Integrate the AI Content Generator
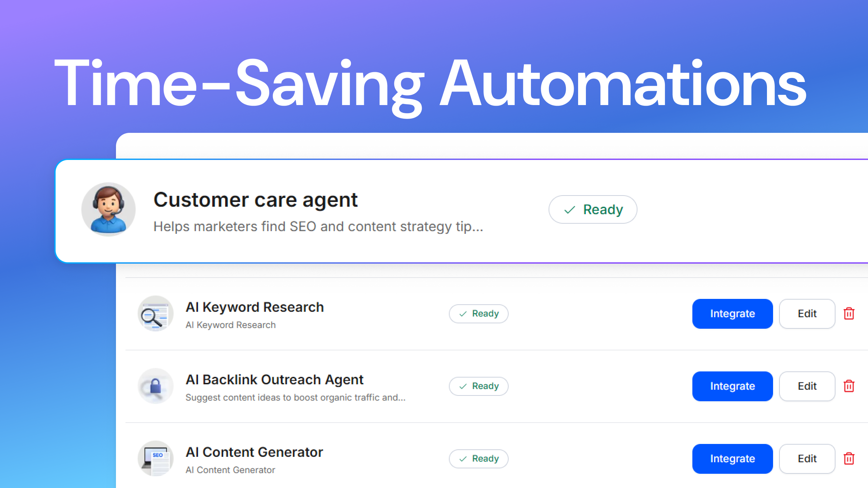The width and height of the screenshot is (868, 488). point(733,459)
